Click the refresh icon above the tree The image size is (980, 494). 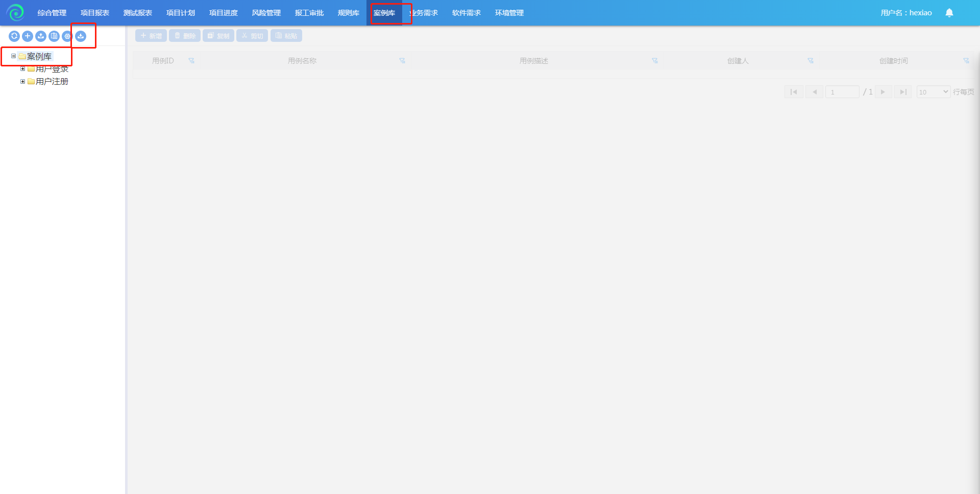pyautogui.click(x=14, y=36)
